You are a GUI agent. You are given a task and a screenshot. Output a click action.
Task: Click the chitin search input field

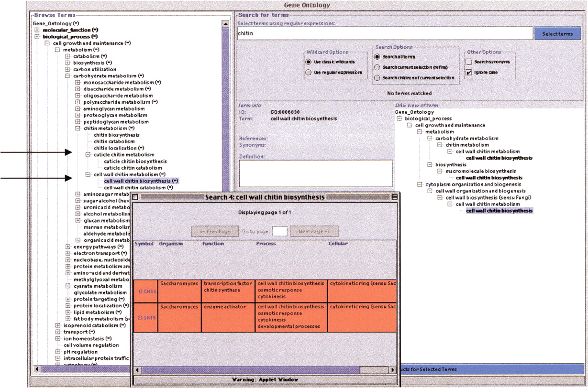tap(385, 34)
